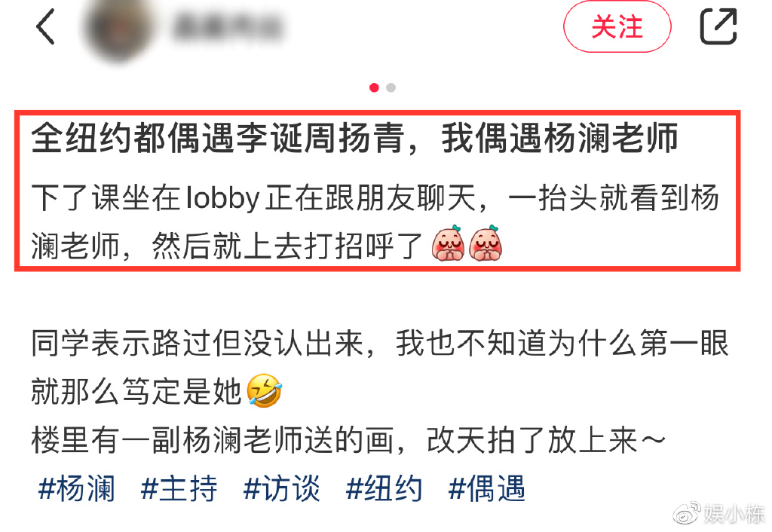Switch to the gray second-image dot
Screen dimensions: 772x532
tap(391, 87)
